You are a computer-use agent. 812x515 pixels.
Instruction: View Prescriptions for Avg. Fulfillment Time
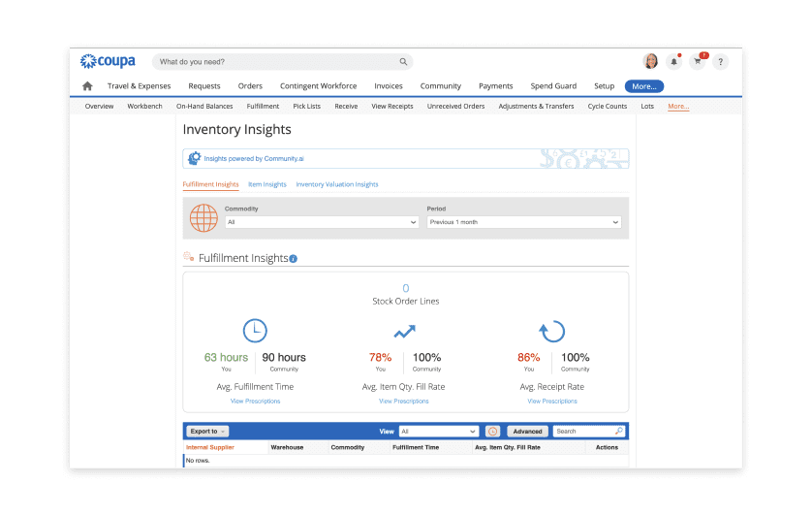coord(255,401)
